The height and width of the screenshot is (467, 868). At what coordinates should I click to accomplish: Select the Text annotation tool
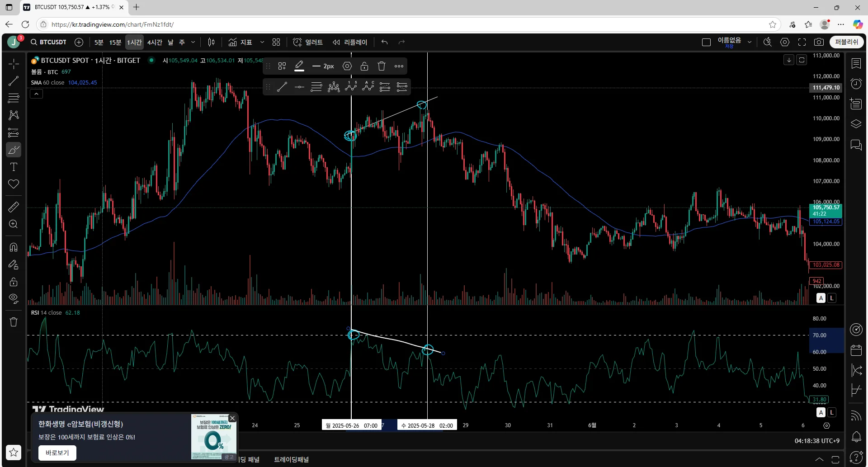tap(14, 167)
